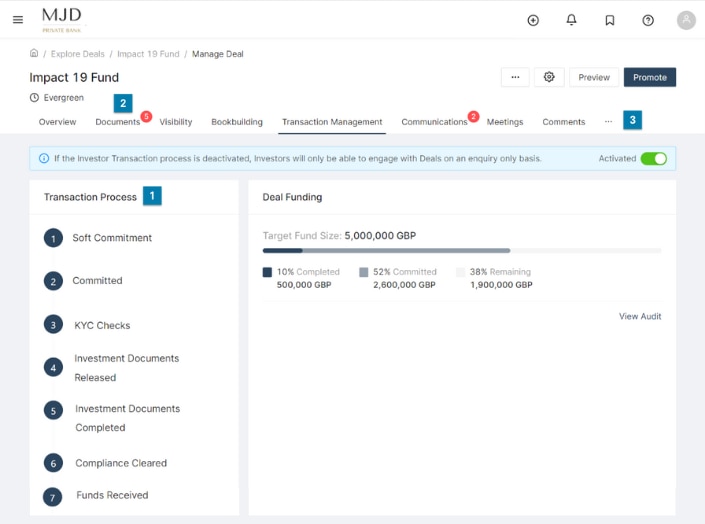Open deal settings gear icon
Screen dimensions: 705x524
[x=549, y=77]
